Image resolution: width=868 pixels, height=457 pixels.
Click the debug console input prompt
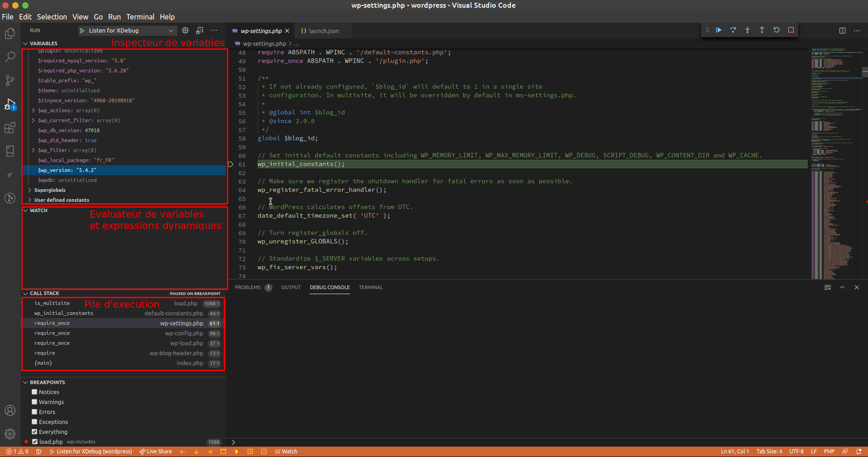pyautogui.click(x=548, y=442)
